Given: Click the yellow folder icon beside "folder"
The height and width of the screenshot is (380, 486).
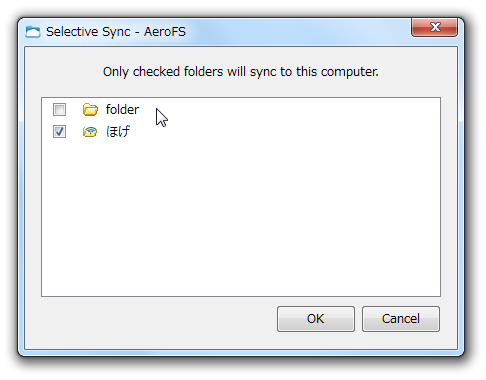Looking at the screenshot, I should (x=90, y=109).
